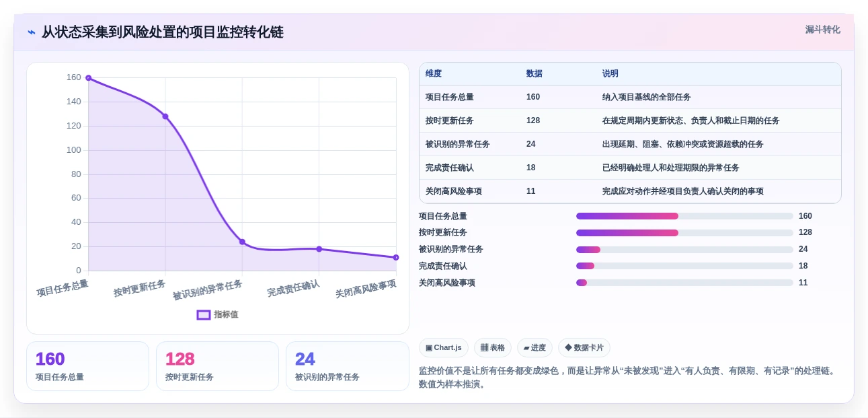Click the 说明 column header
The width and height of the screenshot is (868, 418).
tap(610, 73)
